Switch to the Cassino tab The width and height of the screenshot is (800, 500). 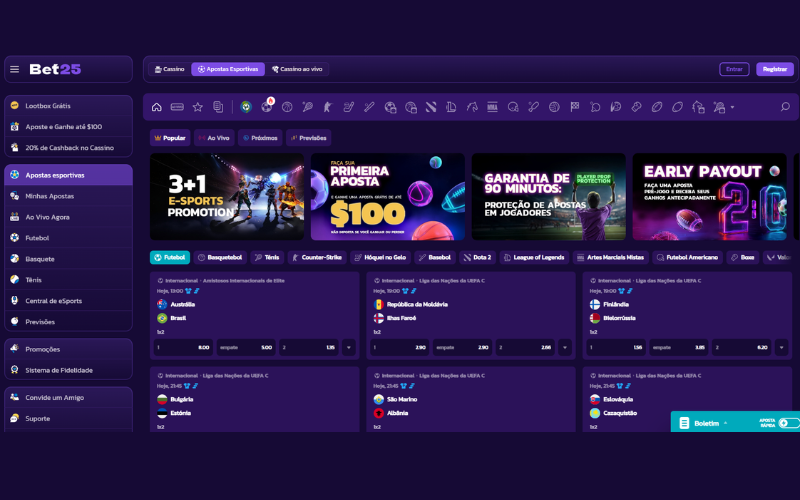point(169,69)
